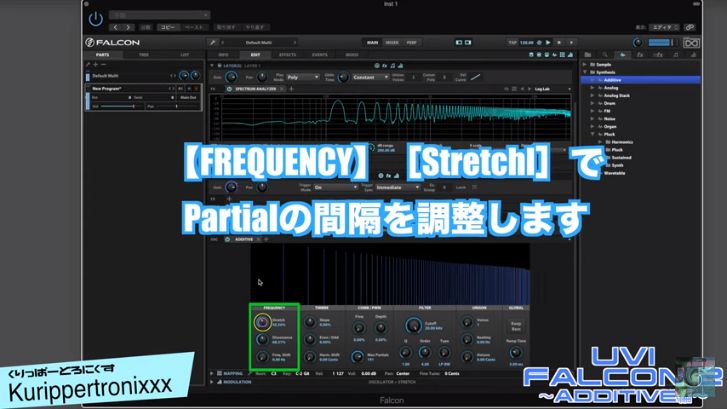Select the Wavetable item in browser
727x409 pixels.
[614, 173]
